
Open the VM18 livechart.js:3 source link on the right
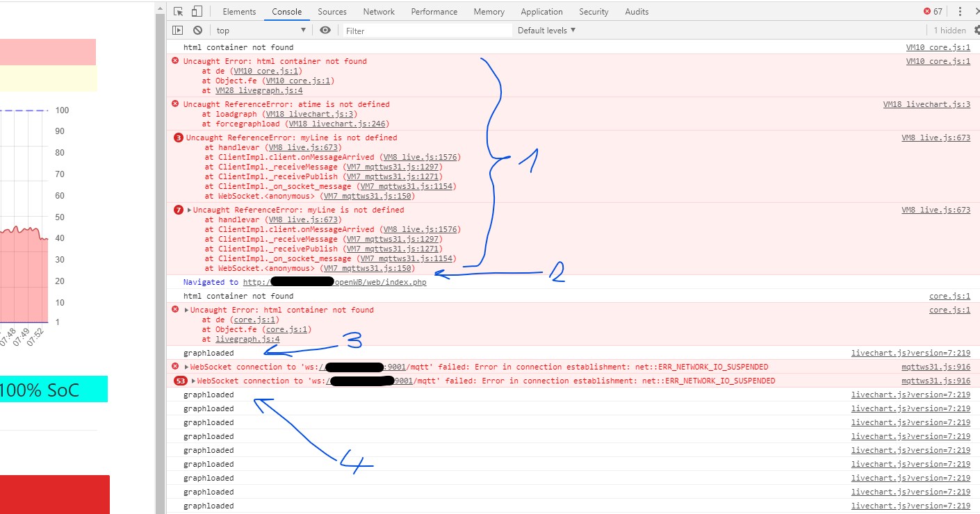click(x=926, y=104)
